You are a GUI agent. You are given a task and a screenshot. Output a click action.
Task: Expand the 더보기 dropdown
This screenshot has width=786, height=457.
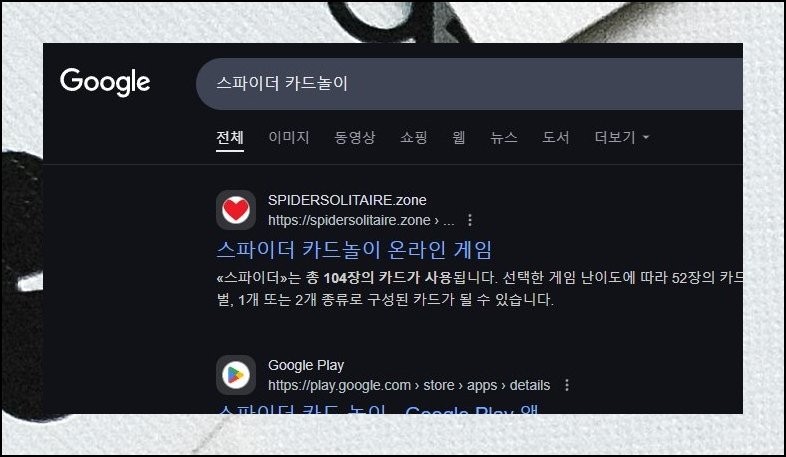(622, 137)
